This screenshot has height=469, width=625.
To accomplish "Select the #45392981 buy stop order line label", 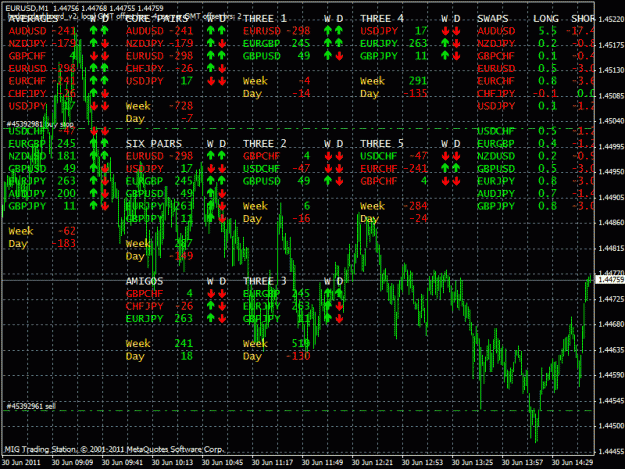I will [40, 124].
